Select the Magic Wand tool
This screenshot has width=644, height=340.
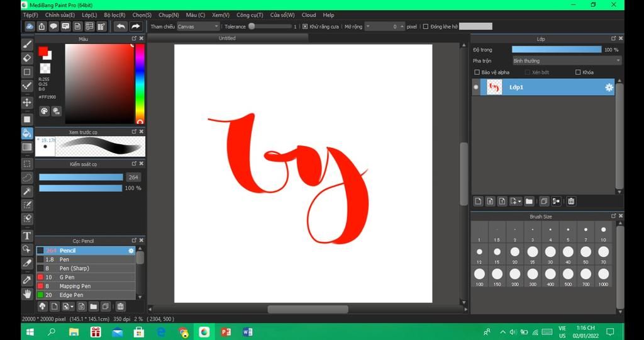tap(27, 191)
